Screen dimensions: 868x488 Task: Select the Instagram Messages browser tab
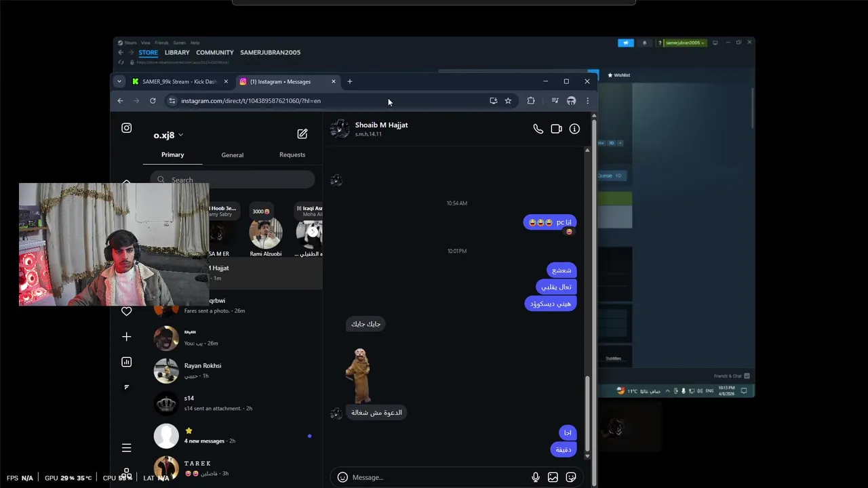pos(288,81)
